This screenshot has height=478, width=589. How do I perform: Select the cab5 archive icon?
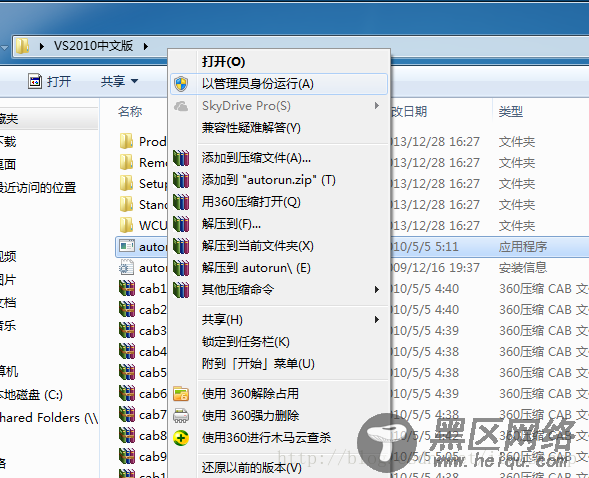(127, 372)
